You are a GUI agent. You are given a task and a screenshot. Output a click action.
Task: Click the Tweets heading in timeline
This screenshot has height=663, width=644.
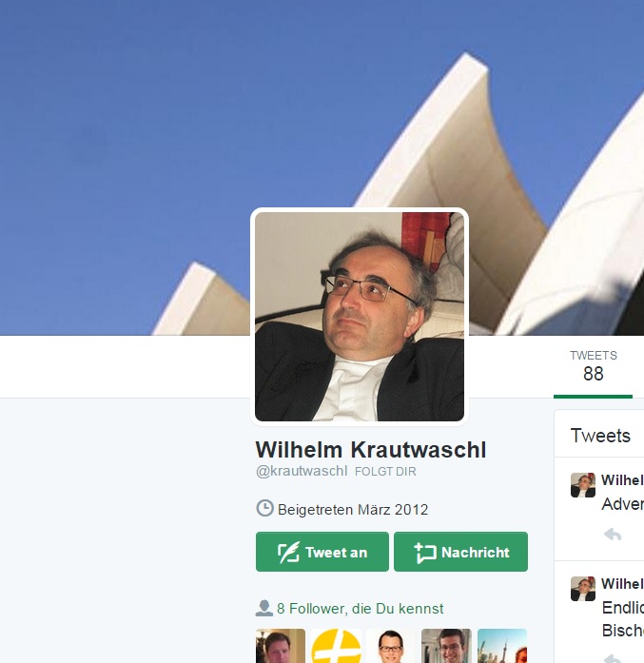600,436
